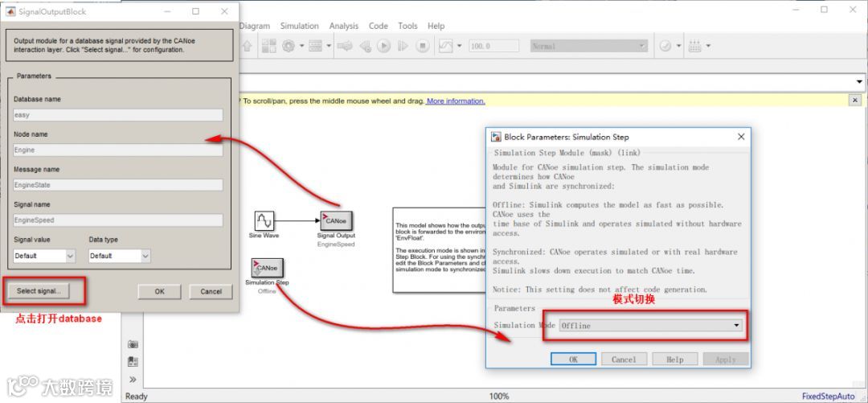Image resolution: width=868 pixels, height=403 pixels.
Task: Click the viewmarks icon in left palette
Action: pyautogui.click(x=133, y=362)
